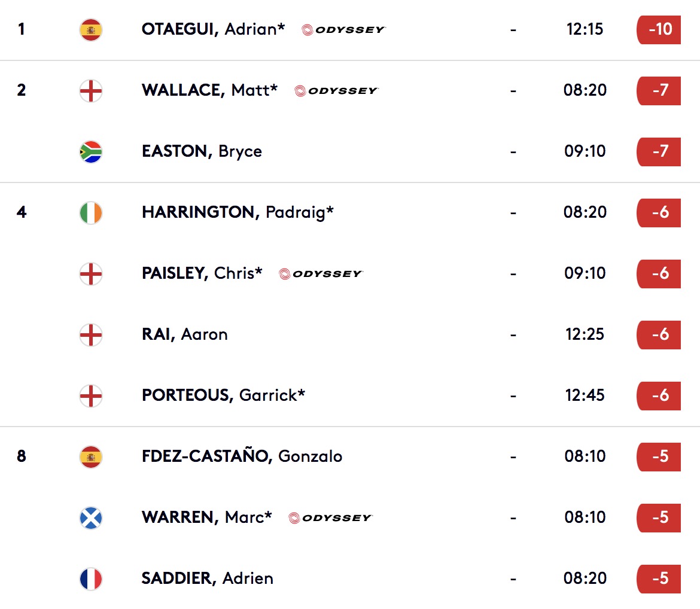700x609 pixels.
Task: Click the 12:45 tee time for Porteous
Action: 585,395
